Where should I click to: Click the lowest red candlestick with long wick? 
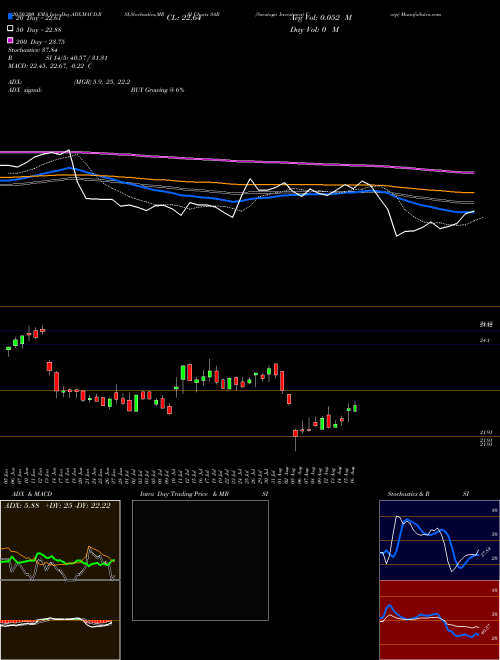point(295,440)
